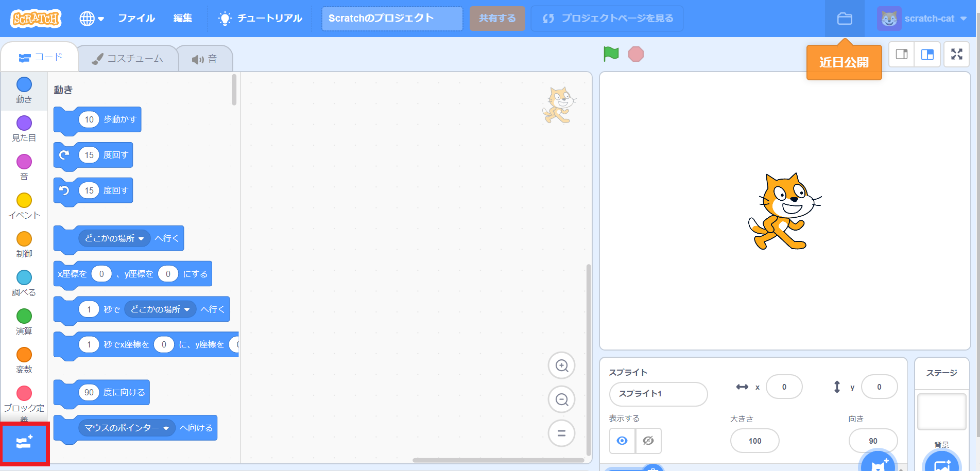
Task: Open the ファイル menu
Action: point(135,18)
